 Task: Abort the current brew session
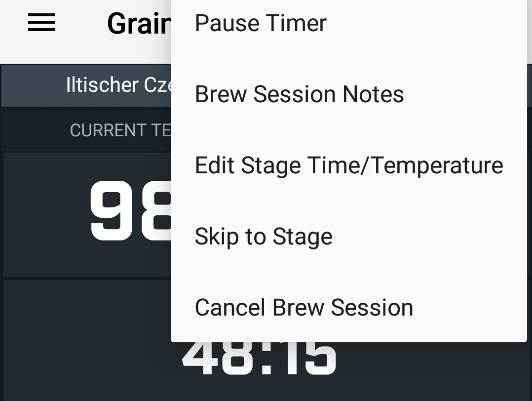(304, 308)
